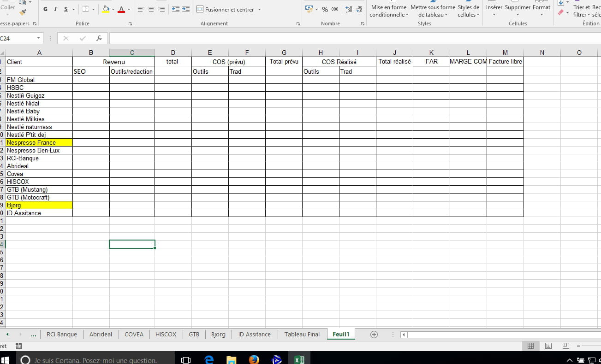
Task: Switch to Page Break Preview
Action: click(566, 346)
